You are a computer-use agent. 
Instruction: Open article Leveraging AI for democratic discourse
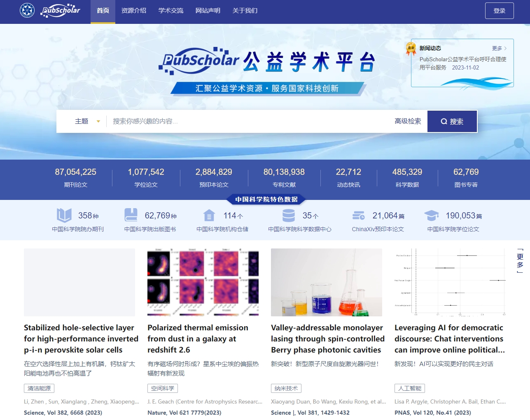point(450,339)
